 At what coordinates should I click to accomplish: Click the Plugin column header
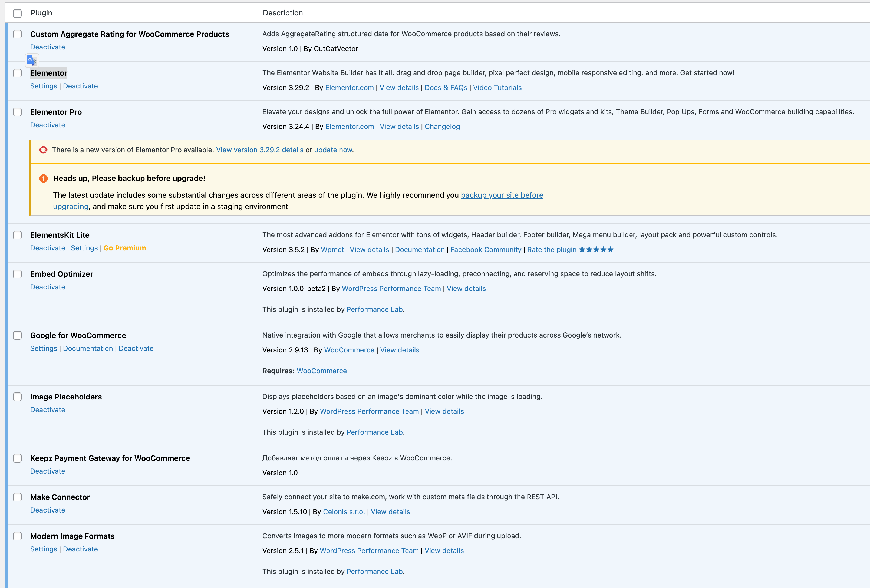coord(41,13)
